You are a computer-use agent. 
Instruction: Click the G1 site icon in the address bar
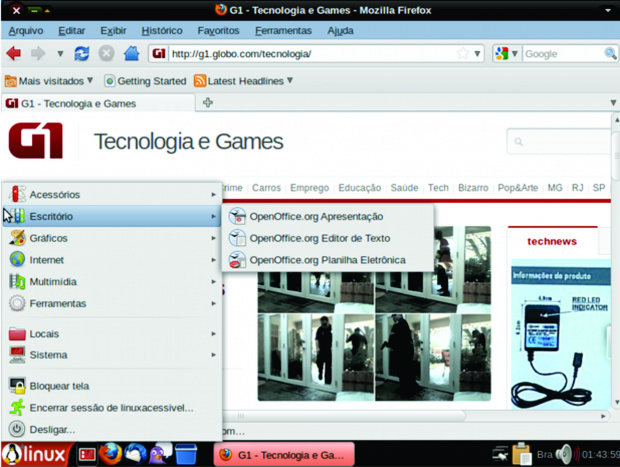(x=159, y=53)
